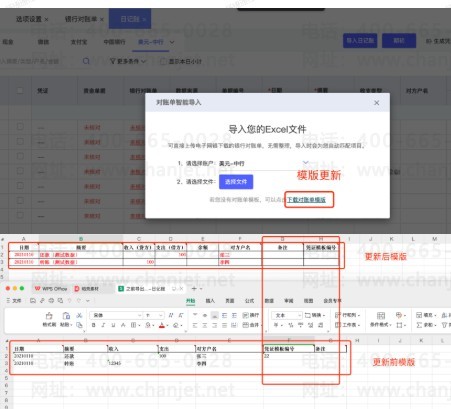Open the 文件 menu in WPS

14,301
